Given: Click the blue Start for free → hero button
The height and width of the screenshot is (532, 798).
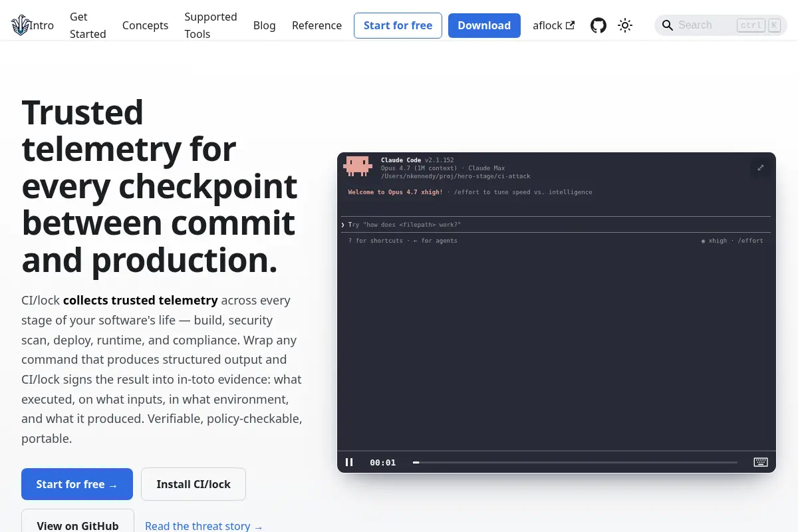Looking at the screenshot, I should 77,484.
